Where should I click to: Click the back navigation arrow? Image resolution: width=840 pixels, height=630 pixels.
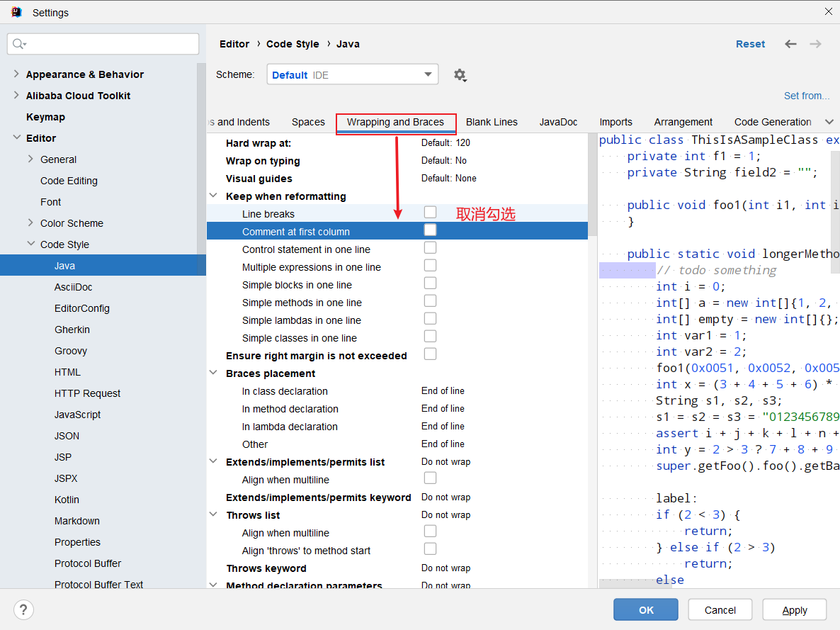point(790,44)
